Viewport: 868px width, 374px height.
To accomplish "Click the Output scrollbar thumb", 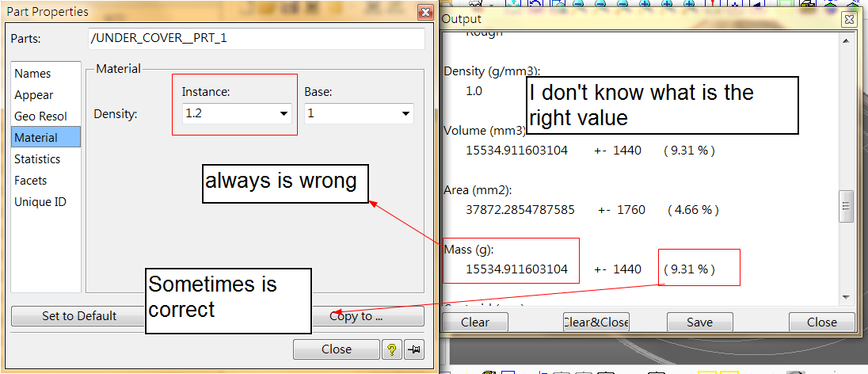I will pos(846,206).
